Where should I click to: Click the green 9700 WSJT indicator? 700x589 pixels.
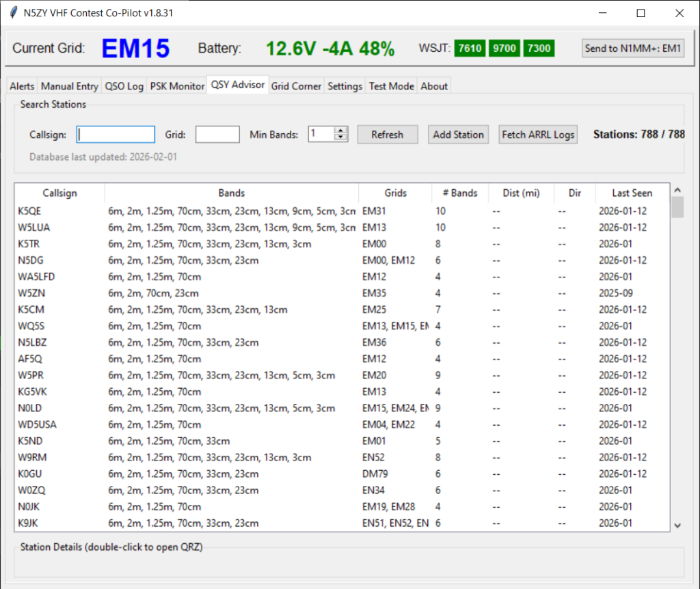[x=504, y=48]
